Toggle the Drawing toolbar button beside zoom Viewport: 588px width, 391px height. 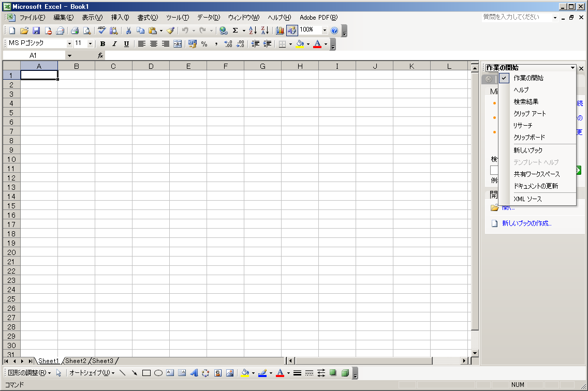(292, 31)
